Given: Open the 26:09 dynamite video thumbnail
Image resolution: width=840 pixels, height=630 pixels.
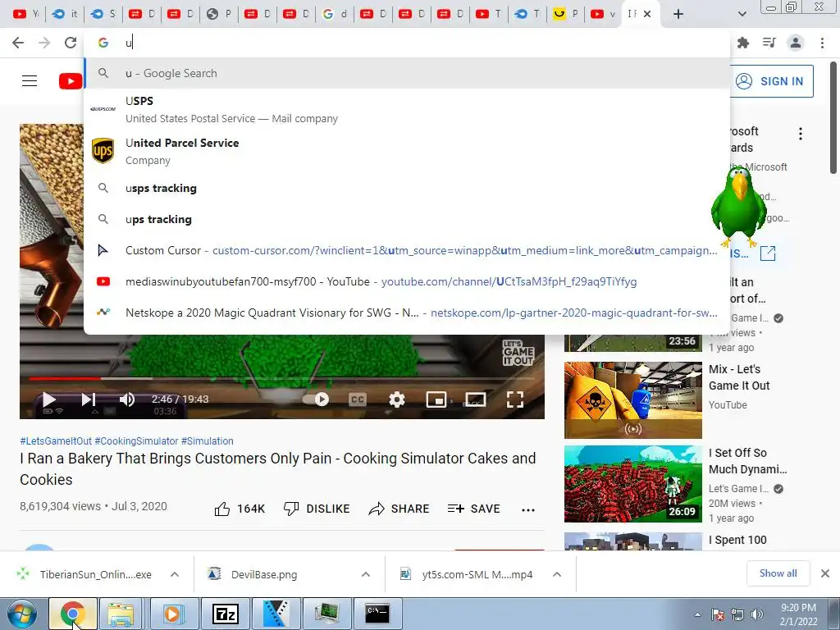Looking at the screenshot, I should click(632, 484).
